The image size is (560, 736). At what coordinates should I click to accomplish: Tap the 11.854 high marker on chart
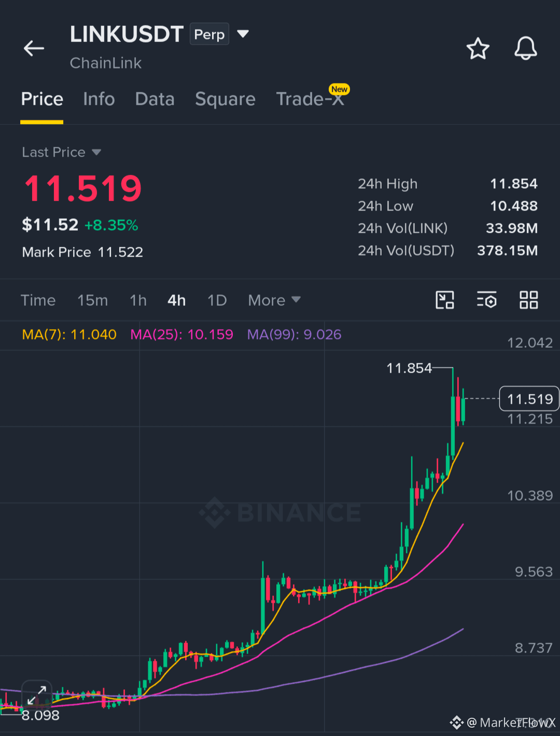409,368
